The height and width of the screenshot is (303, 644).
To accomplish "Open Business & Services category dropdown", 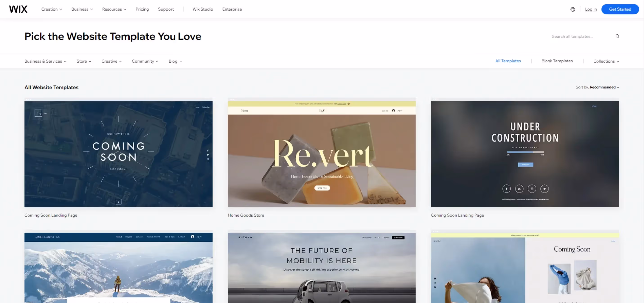I will [x=45, y=61].
